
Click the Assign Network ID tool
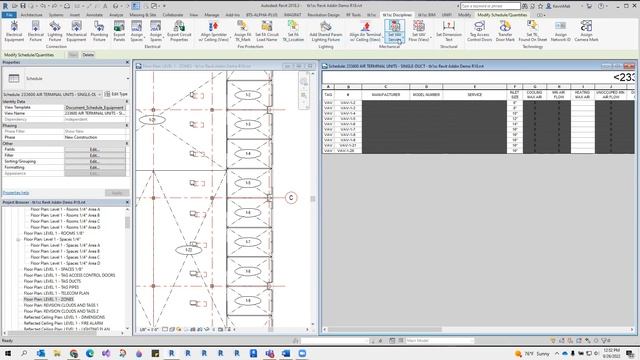(x=560, y=31)
